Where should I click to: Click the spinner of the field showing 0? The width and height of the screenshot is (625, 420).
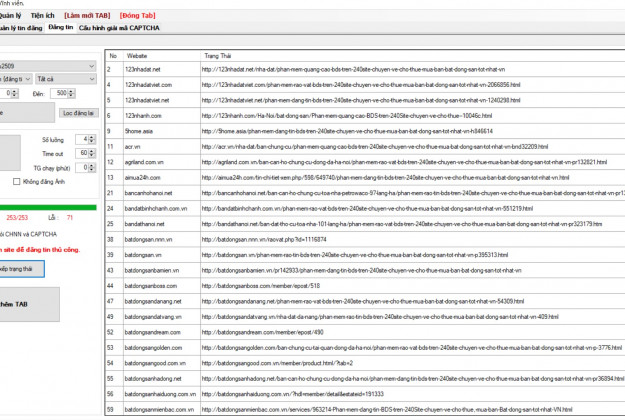click(15, 93)
